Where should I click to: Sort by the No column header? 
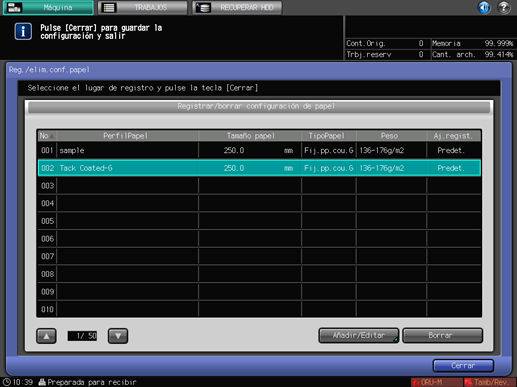tap(47, 136)
